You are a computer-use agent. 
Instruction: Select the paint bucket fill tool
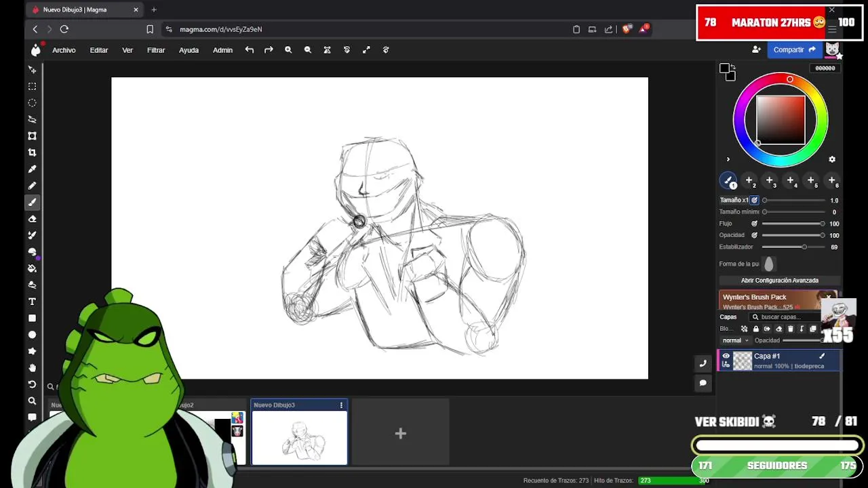[x=32, y=268]
